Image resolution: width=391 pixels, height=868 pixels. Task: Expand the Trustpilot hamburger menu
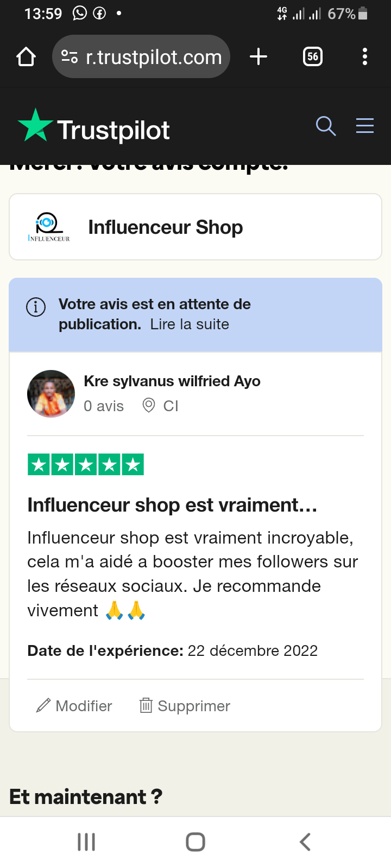point(365,126)
